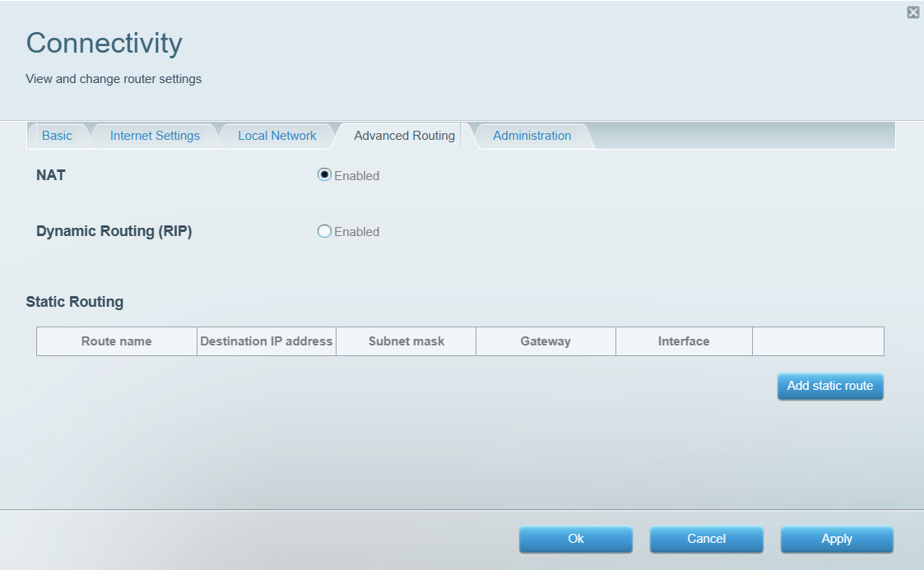Click the Destination IP address column header

[x=267, y=341]
